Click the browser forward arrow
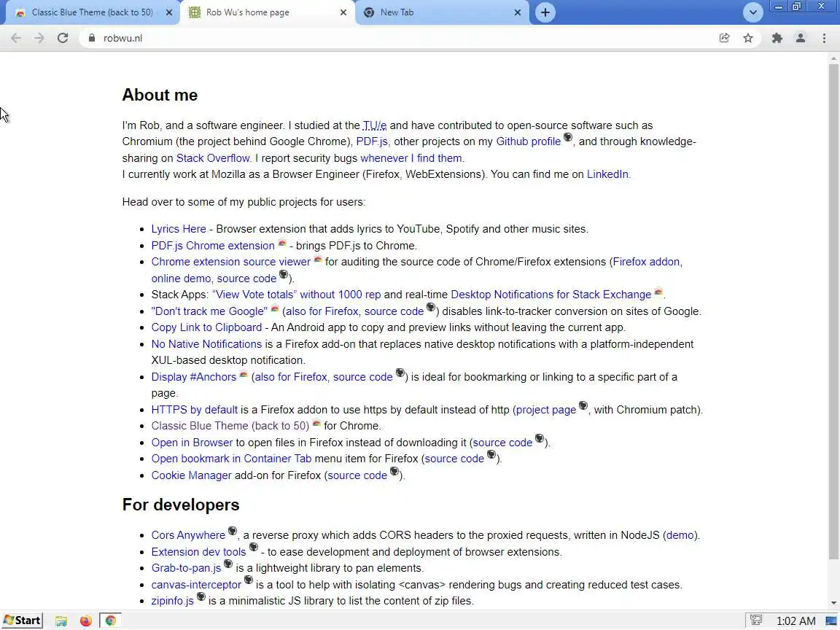The height and width of the screenshot is (630, 840). point(39,38)
